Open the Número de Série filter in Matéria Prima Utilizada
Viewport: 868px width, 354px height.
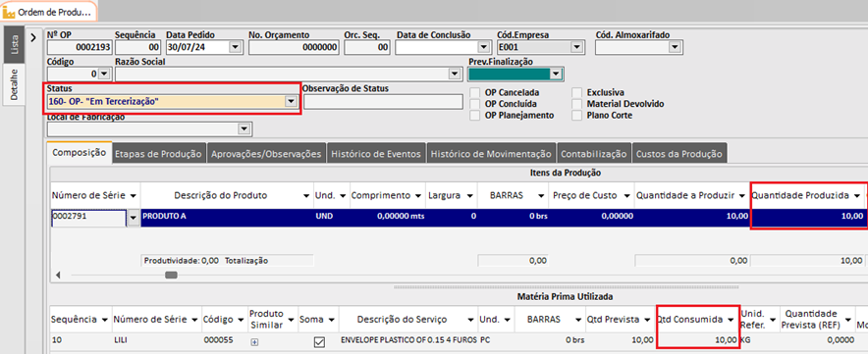[x=194, y=320]
